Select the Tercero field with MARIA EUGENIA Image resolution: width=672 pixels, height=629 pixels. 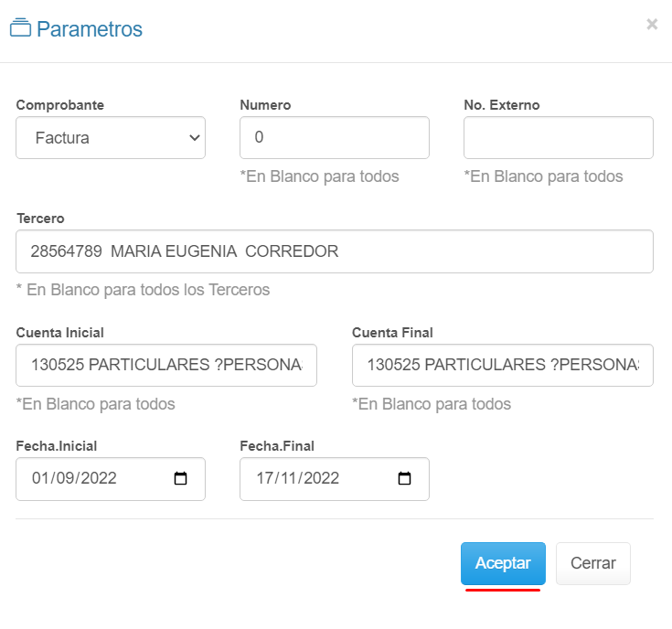[x=334, y=251]
